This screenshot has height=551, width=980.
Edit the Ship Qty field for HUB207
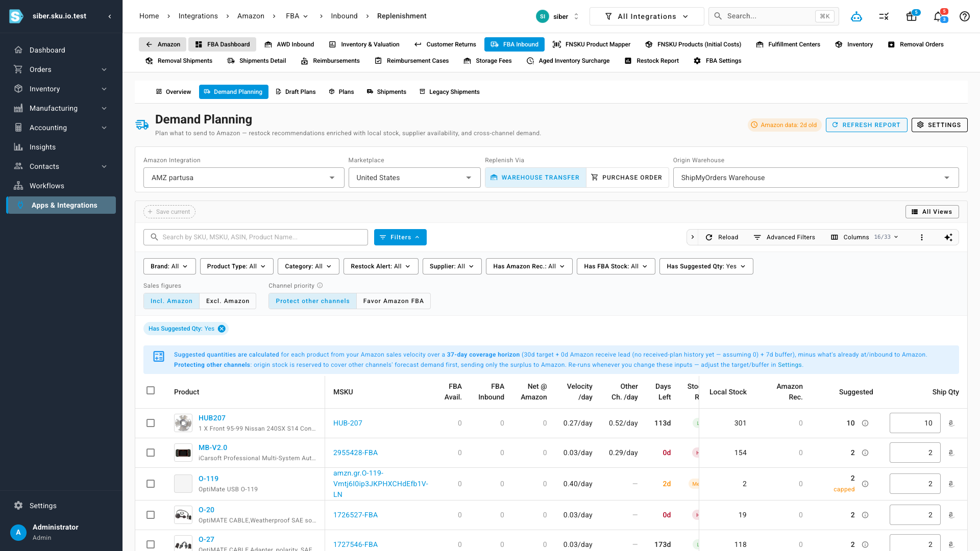click(915, 423)
